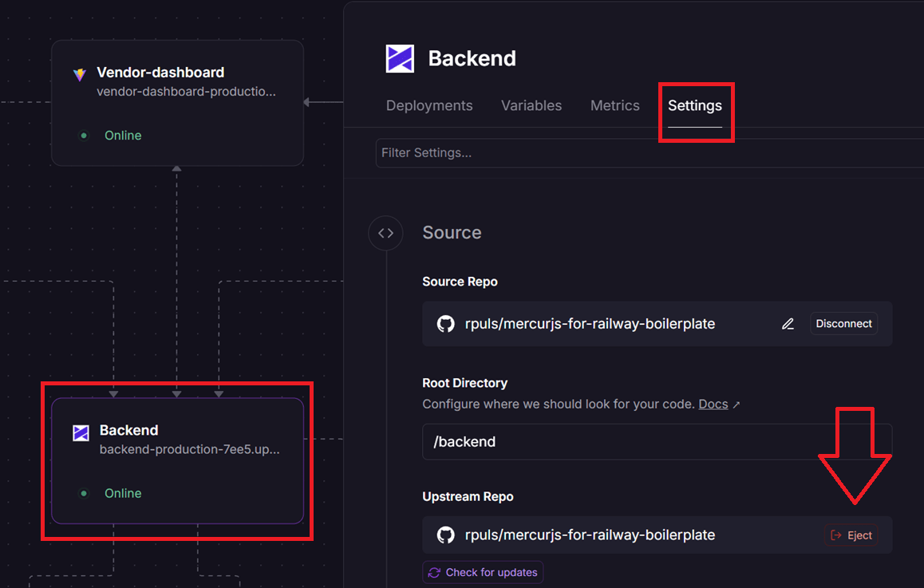
Task: Click the green Online status dot on Backend
Action: [x=84, y=493]
